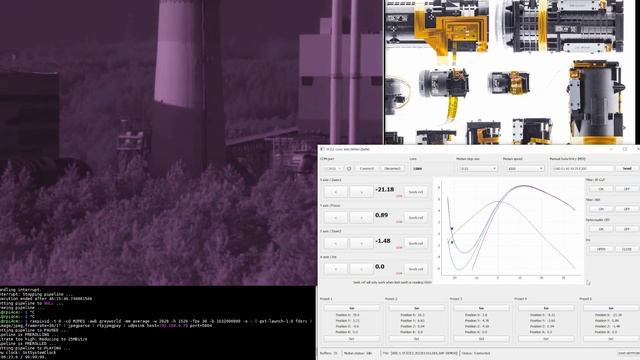Click Go for Preset 3
640x360 pixels.
(481, 308)
